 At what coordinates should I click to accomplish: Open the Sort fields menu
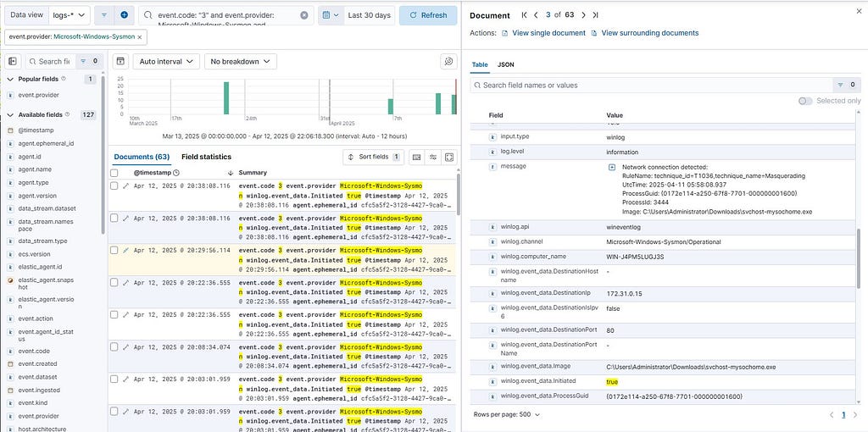(x=374, y=157)
